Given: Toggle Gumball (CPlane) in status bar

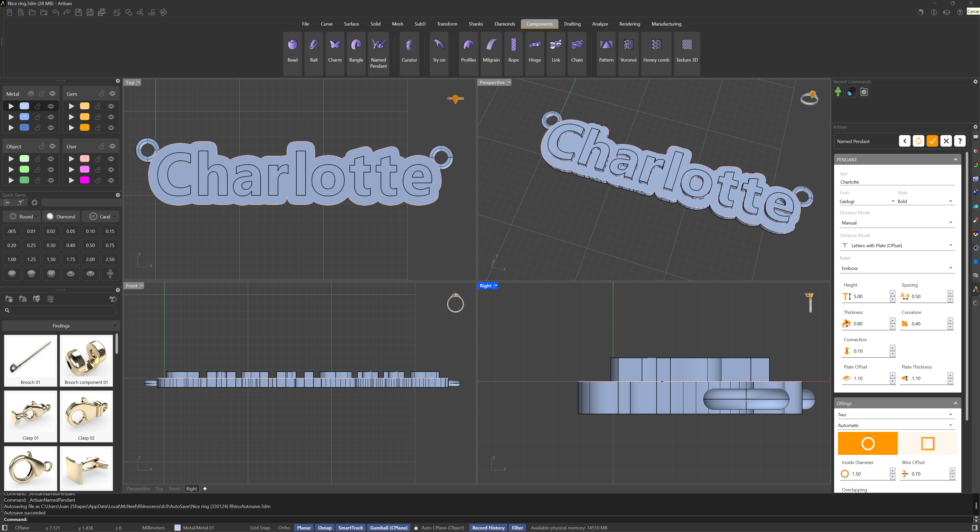Looking at the screenshot, I should pos(388,528).
